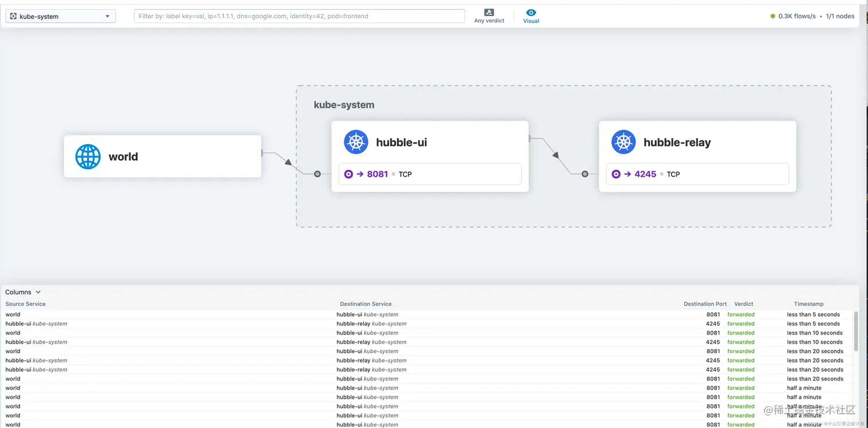Click the Destination Port column header
868x428 pixels.
(705, 304)
